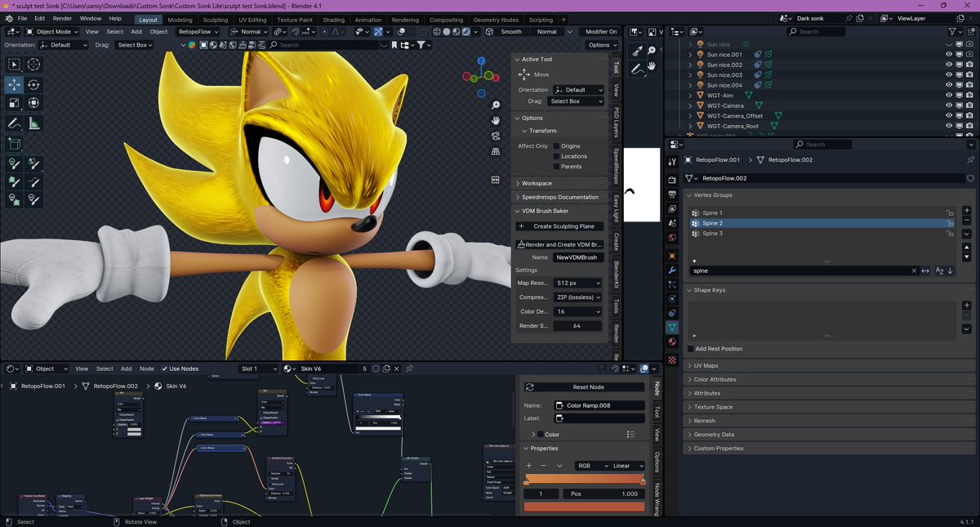Select the Add Cube tool
980x527 pixels.
14,144
